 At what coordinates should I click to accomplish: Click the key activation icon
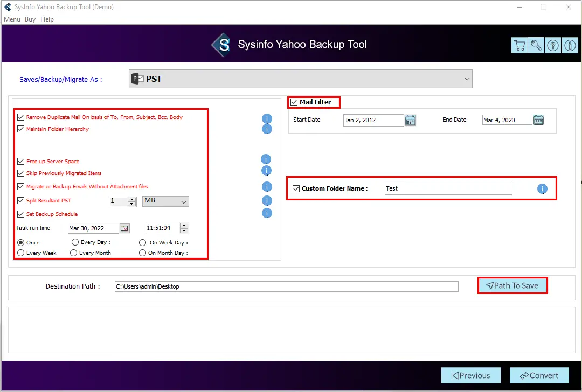coord(536,46)
